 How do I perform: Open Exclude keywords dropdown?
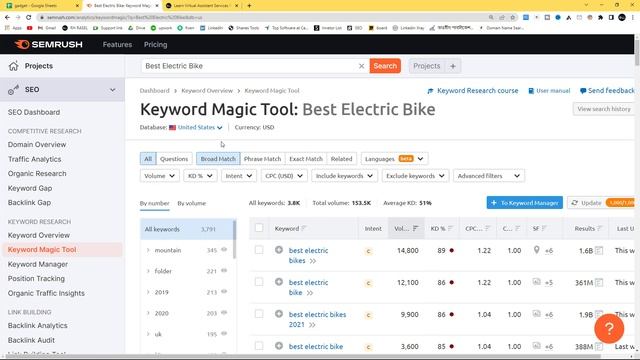[415, 176]
